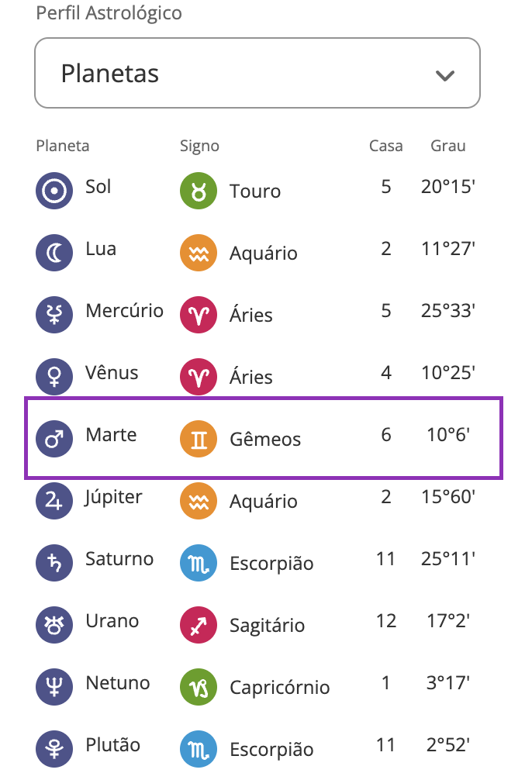Select the Sagitário icon beside Urano
This screenshot has height=780, width=532.
click(198, 624)
